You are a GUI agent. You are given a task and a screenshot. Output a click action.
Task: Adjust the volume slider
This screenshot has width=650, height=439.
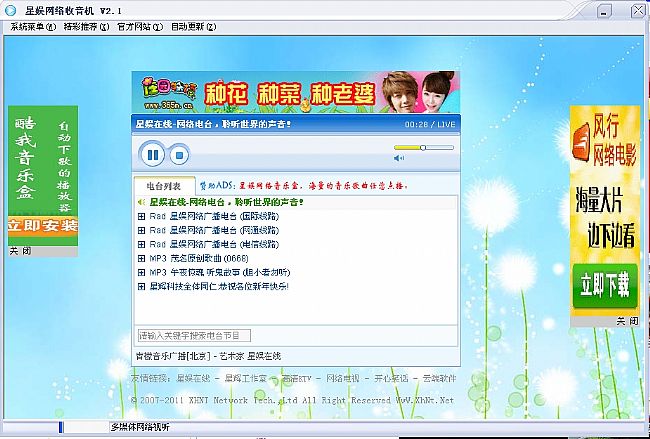pyautogui.click(x=424, y=148)
